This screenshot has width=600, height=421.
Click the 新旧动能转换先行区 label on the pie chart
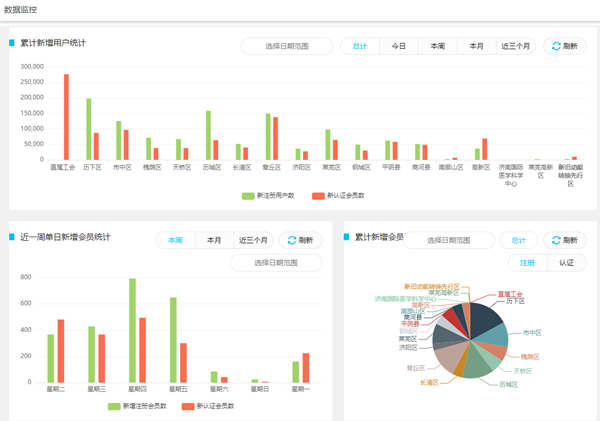pyautogui.click(x=432, y=286)
